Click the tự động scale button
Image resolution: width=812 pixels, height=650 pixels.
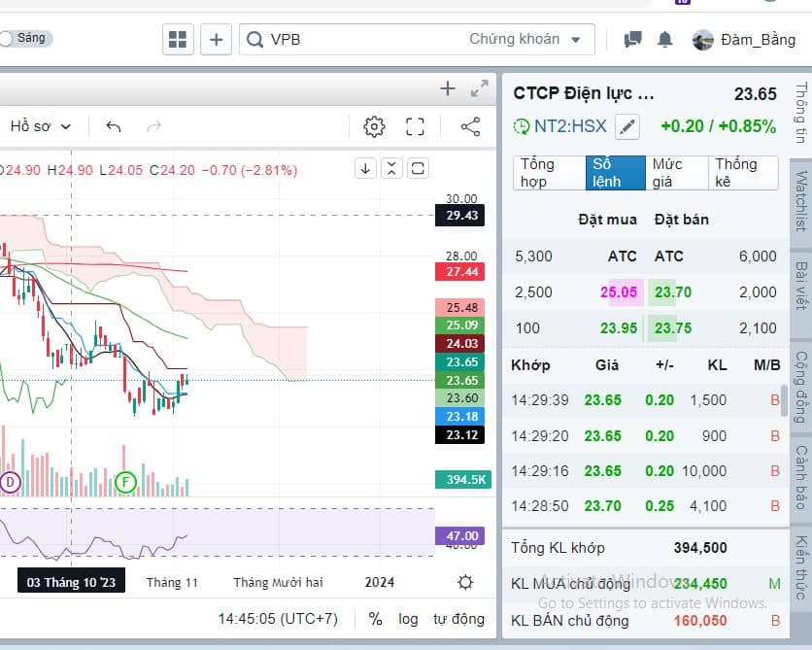click(458, 619)
